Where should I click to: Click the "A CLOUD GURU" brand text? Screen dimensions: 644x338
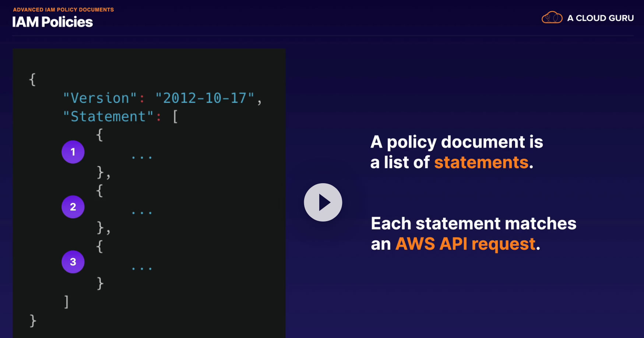pyautogui.click(x=600, y=18)
